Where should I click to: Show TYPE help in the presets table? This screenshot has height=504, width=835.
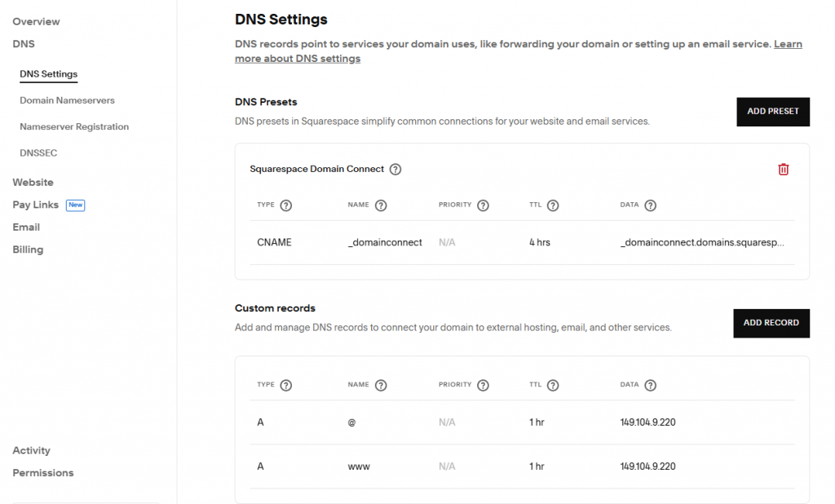coord(286,206)
